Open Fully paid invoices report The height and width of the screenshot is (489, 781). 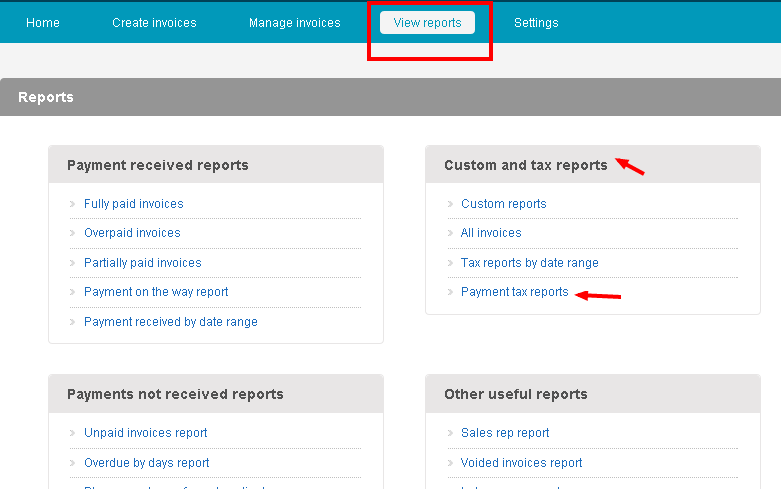133,204
